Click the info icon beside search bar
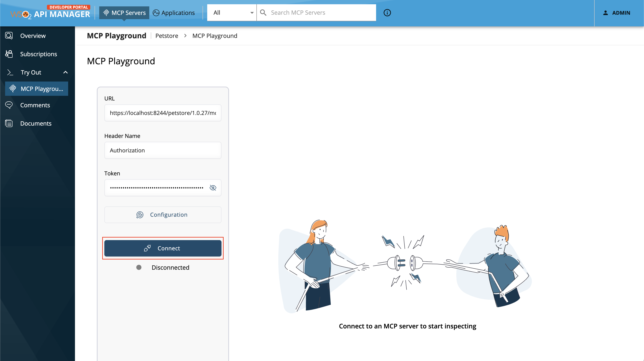Image resolution: width=644 pixels, height=361 pixels. (387, 13)
